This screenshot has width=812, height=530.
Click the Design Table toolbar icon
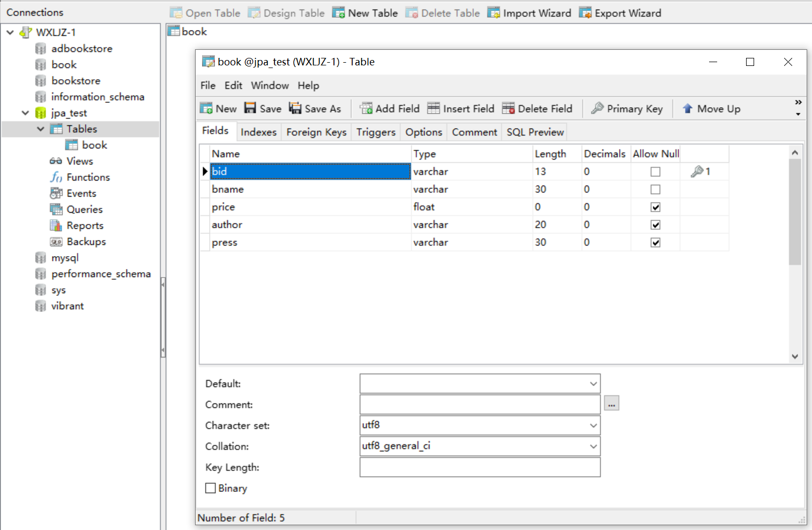point(254,13)
